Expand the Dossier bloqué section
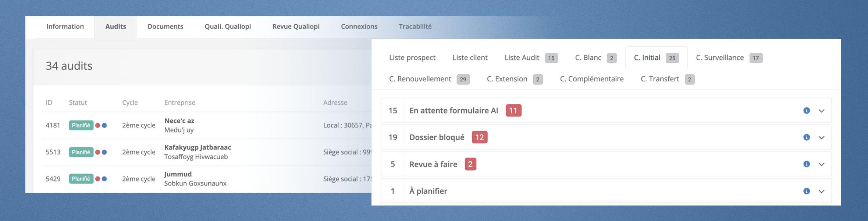Screen dimensions: 868x221 tap(821, 138)
